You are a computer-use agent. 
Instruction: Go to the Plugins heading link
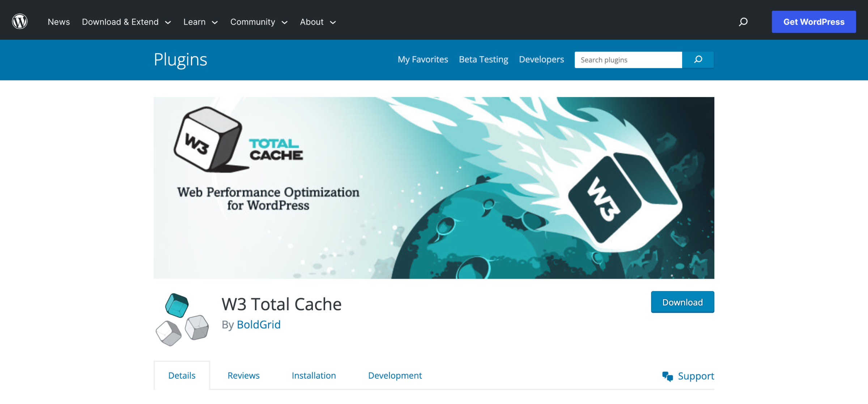(180, 60)
